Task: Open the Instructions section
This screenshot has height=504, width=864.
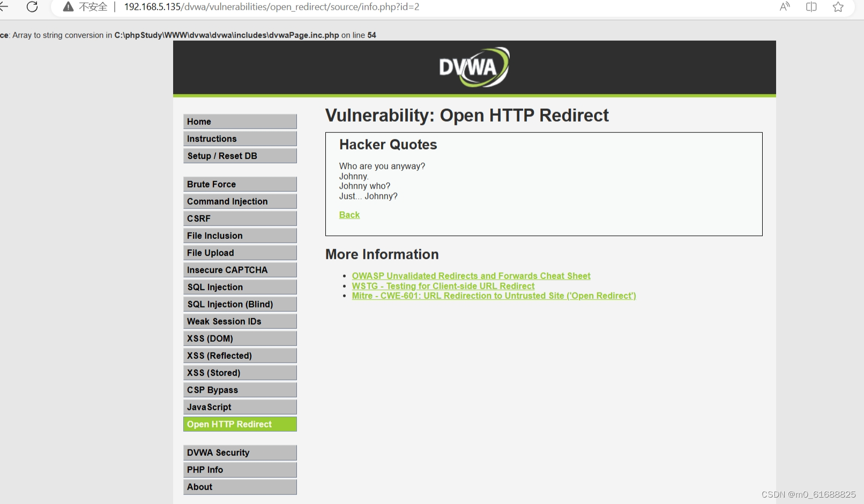Action: point(240,138)
